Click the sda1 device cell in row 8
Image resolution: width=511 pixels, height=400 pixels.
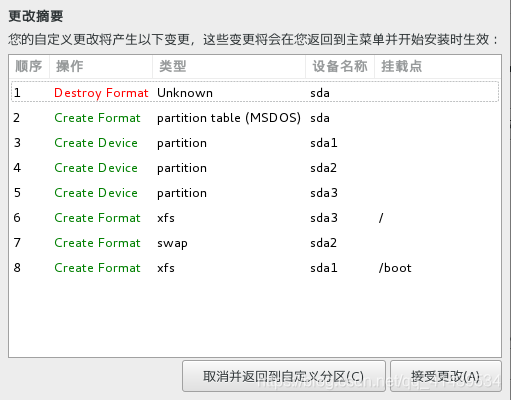click(324, 268)
